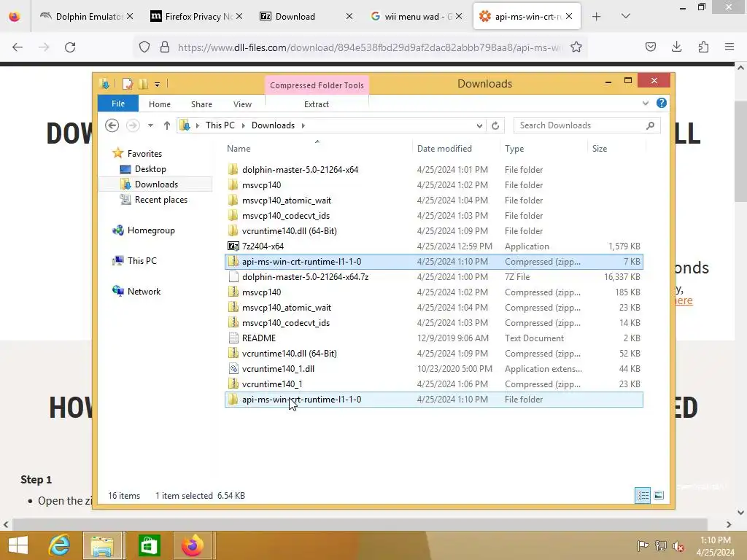Select the api-ms-win-crt-runtime-l1-1-0 zip file icon
The width and height of the screenshot is (747, 560).
click(233, 262)
